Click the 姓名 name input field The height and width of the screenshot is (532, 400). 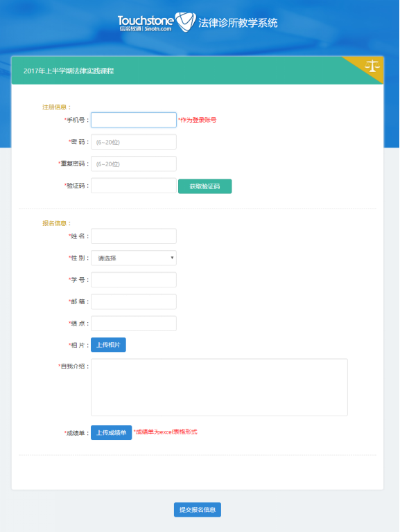click(134, 236)
